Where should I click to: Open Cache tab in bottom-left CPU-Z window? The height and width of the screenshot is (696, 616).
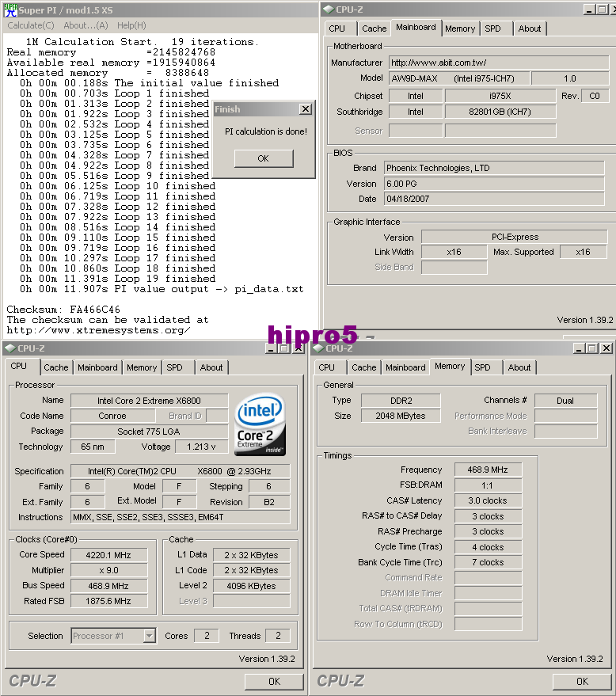tap(56, 367)
